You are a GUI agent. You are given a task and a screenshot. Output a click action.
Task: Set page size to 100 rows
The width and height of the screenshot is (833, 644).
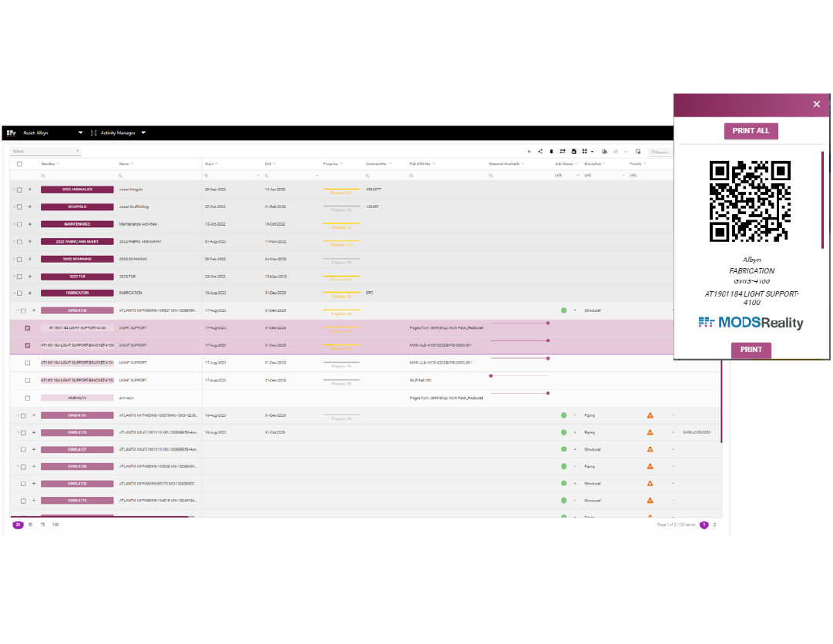tap(55, 525)
